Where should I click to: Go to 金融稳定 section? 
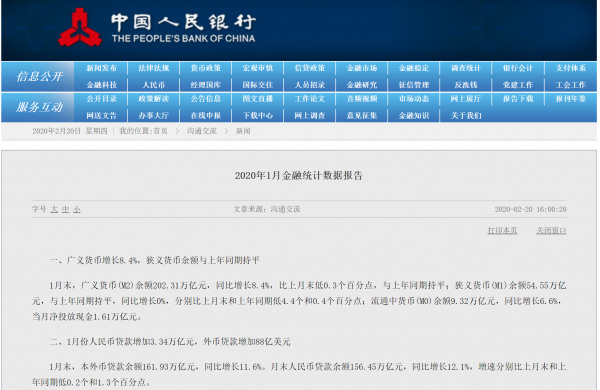click(414, 69)
